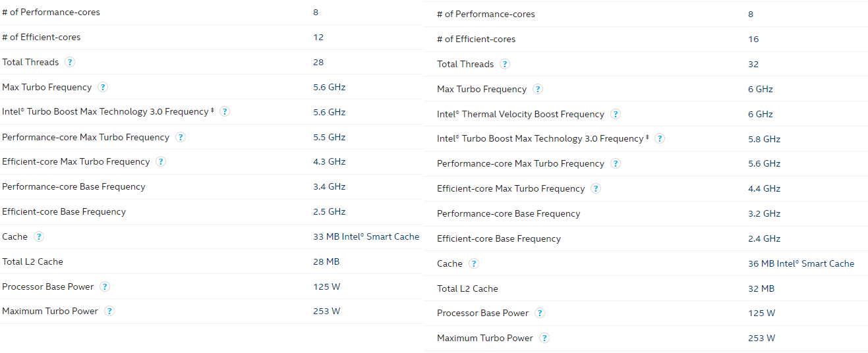
Task: Show help for the 33 MB Cache row
Action: point(39,236)
